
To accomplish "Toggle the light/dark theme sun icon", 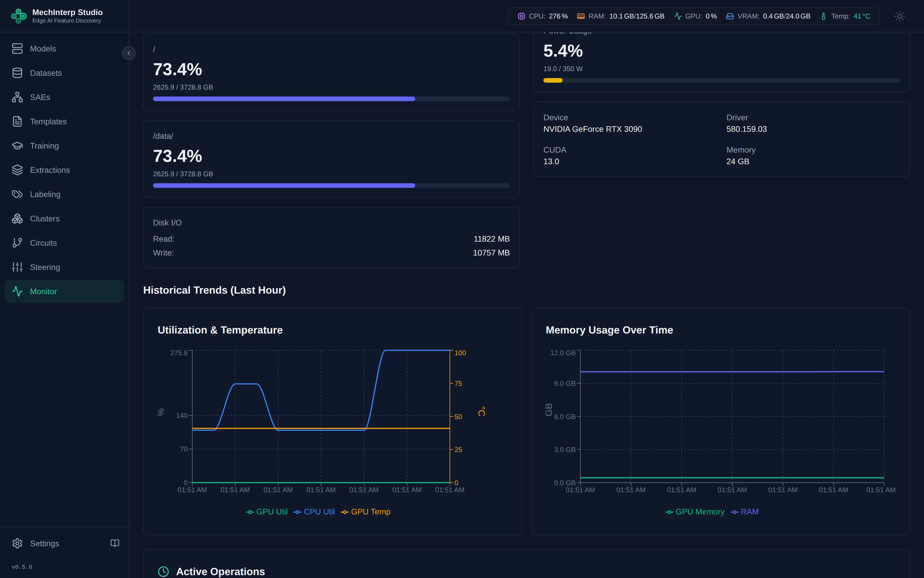I will click(x=899, y=16).
